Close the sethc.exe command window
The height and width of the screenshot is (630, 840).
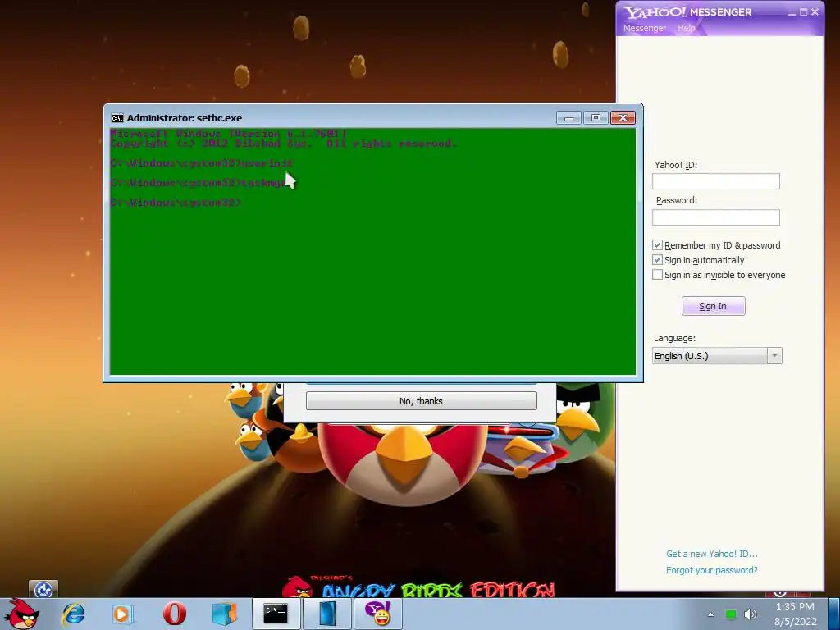[x=623, y=118]
